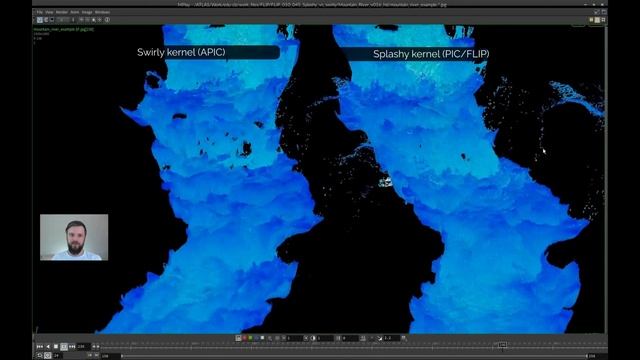
Task: Select the highlighted middle viewport layout icon
Action: click(597, 20)
